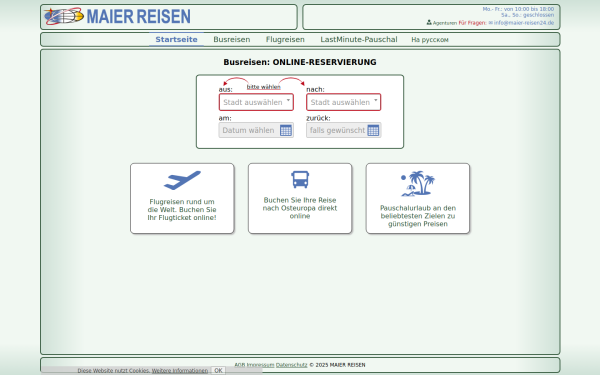Viewport: 600px width, 375px height.
Task: Open the Flugreisen menu item
Action: (285, 39)
